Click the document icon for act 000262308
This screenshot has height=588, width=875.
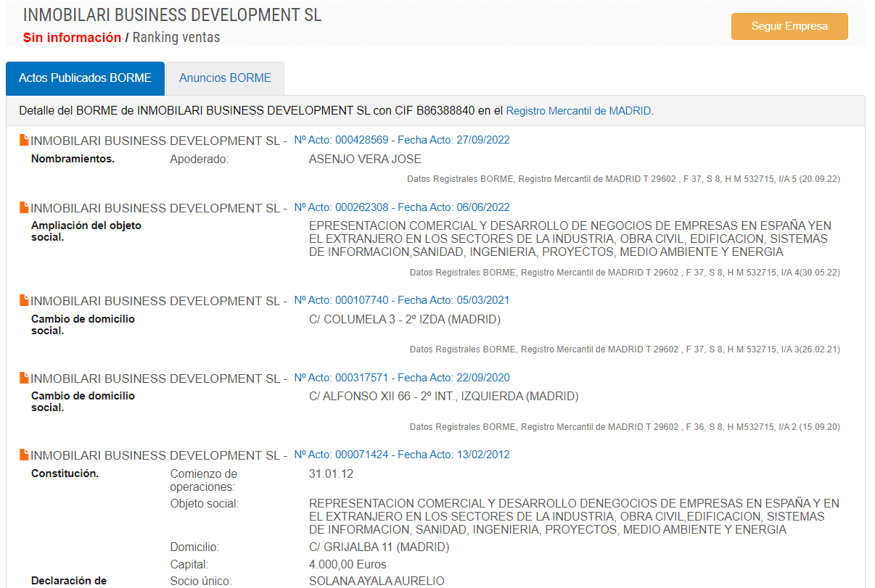(x=24, y=207)
